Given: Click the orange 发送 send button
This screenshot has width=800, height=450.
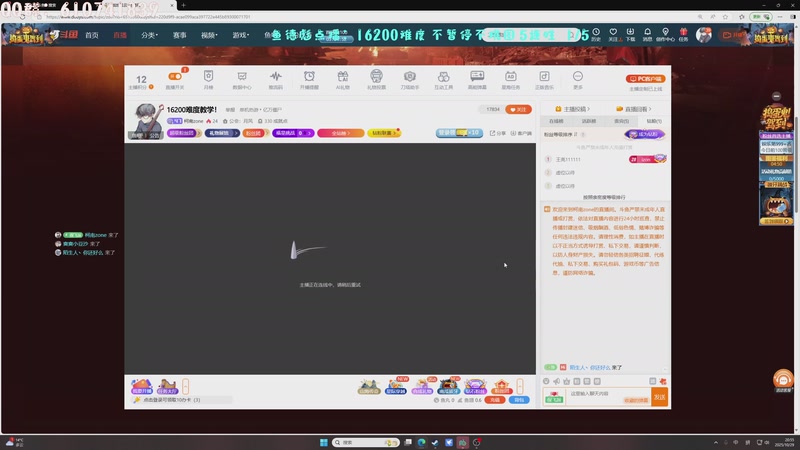Looking at the screenshot, I should click(x=660, y=397).
